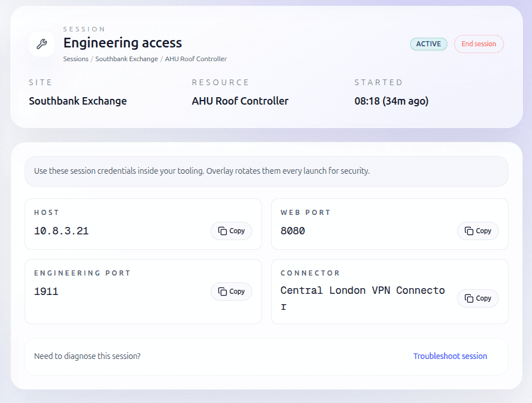Click the AHU Roof Controller resource value

[x=240, y=101]
